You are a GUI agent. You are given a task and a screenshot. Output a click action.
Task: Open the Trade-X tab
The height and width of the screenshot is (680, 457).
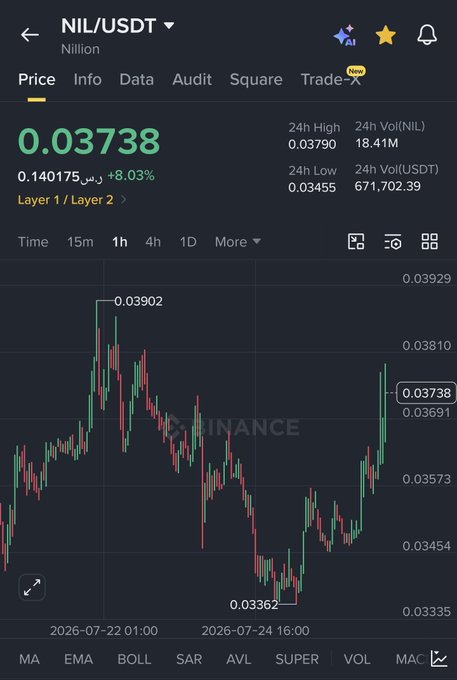click(x=331, y=79)
